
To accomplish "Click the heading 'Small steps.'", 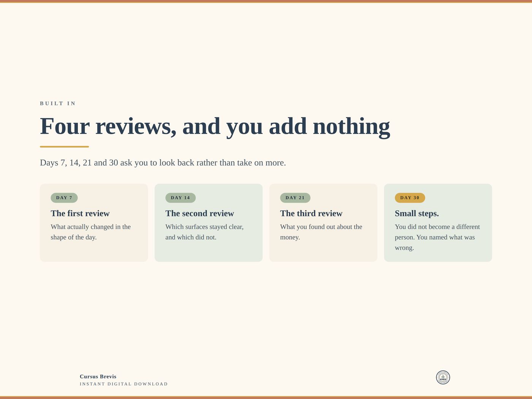I will coord(417,214).
